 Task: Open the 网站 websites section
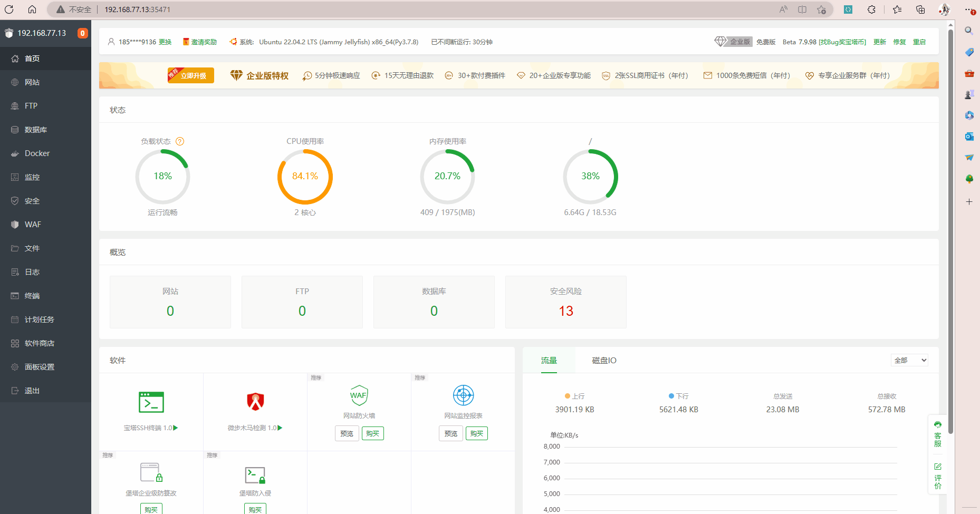45,82
